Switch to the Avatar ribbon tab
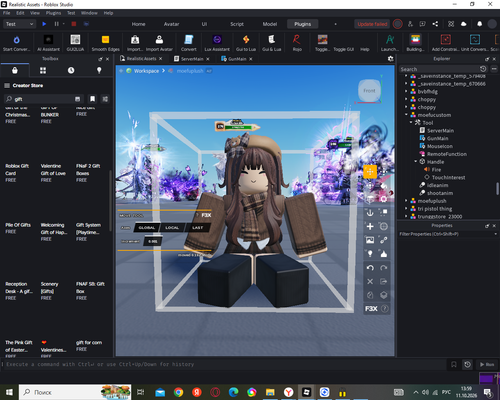The width and height of the screenshot is (500, 400). point(171,24)
